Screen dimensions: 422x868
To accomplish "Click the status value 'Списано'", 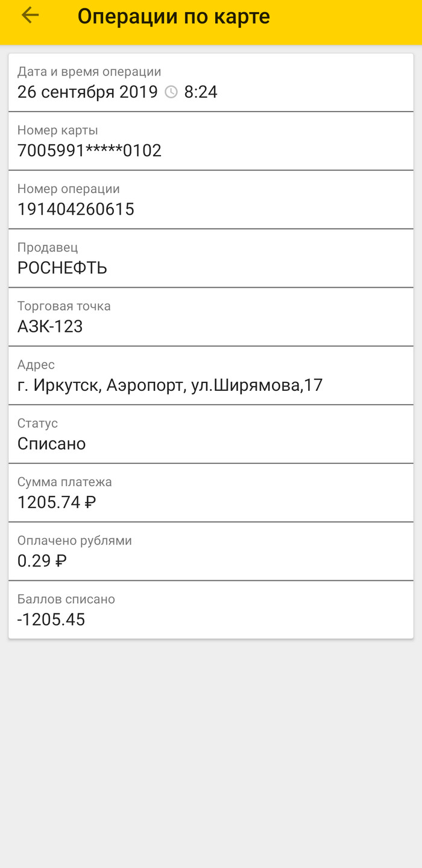I will pyautogui.click(x=52, y=444).
